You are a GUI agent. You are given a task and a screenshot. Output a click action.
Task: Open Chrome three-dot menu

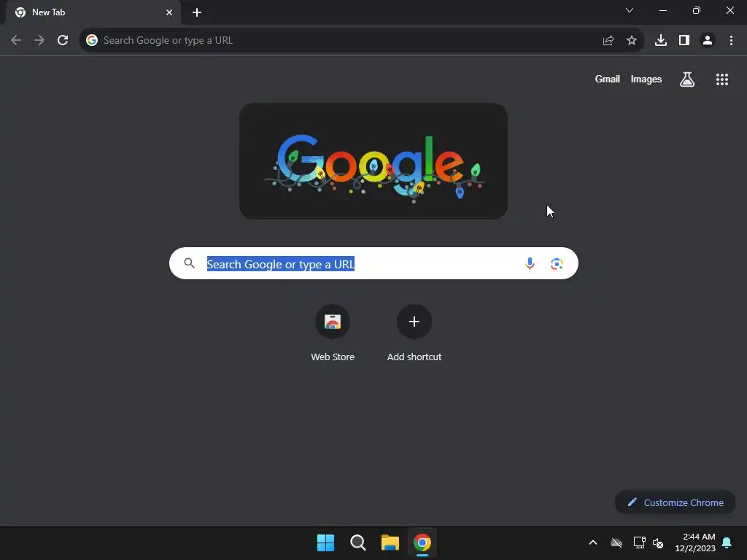point(731,41)
